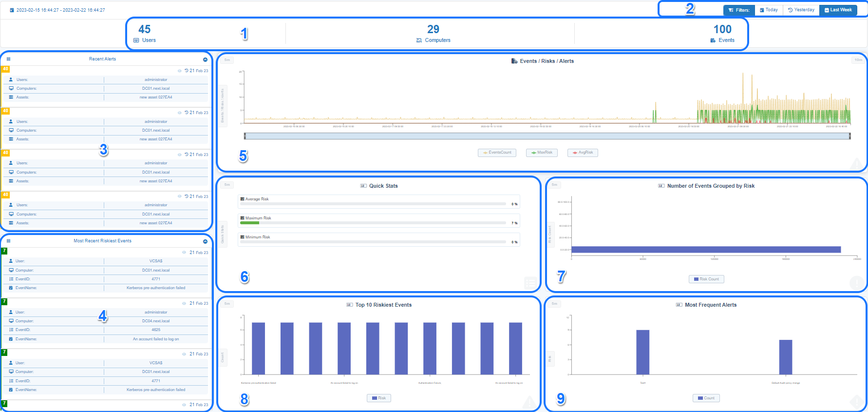The image size is (868, 412).
Task: Click the icon beside Events / Risks / Alerts title
Action: pyautogui.click(x=514, y=61)
